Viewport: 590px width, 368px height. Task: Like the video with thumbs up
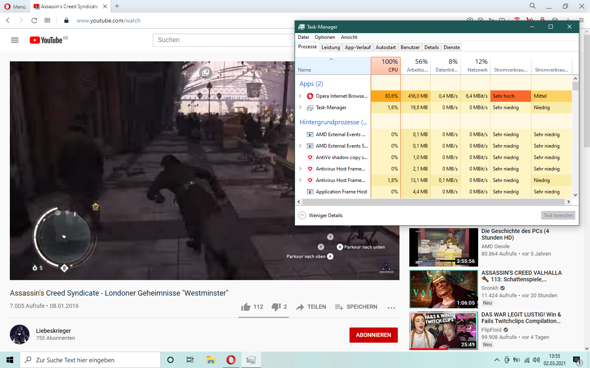tap(252, 307)
